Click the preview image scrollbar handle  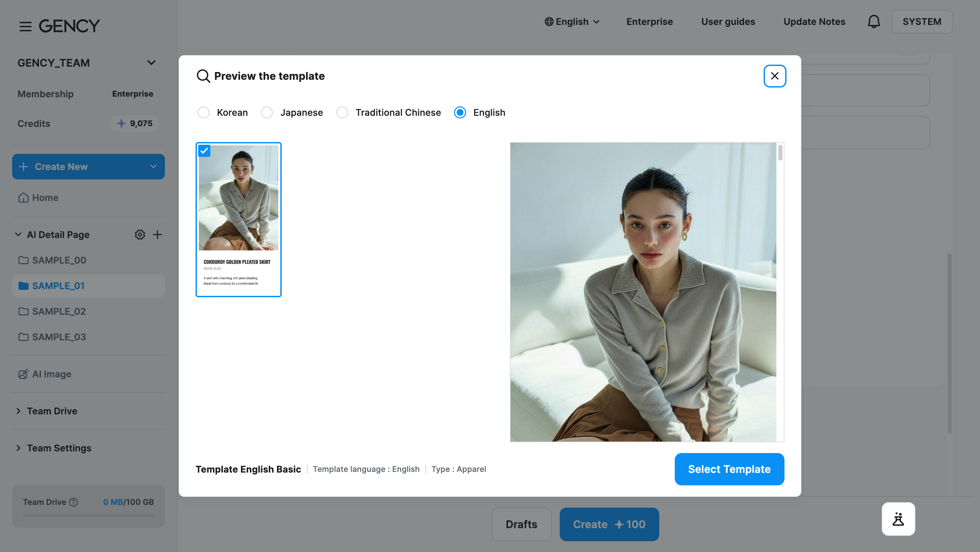780,152
